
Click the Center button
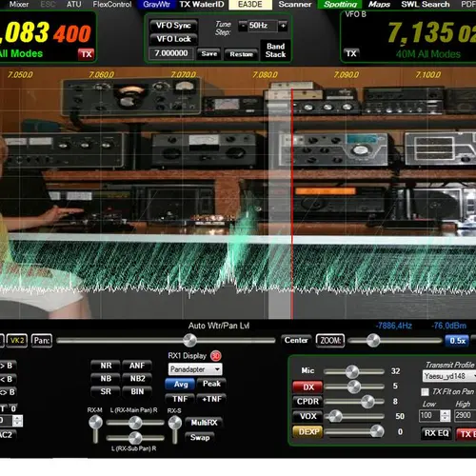296,340
